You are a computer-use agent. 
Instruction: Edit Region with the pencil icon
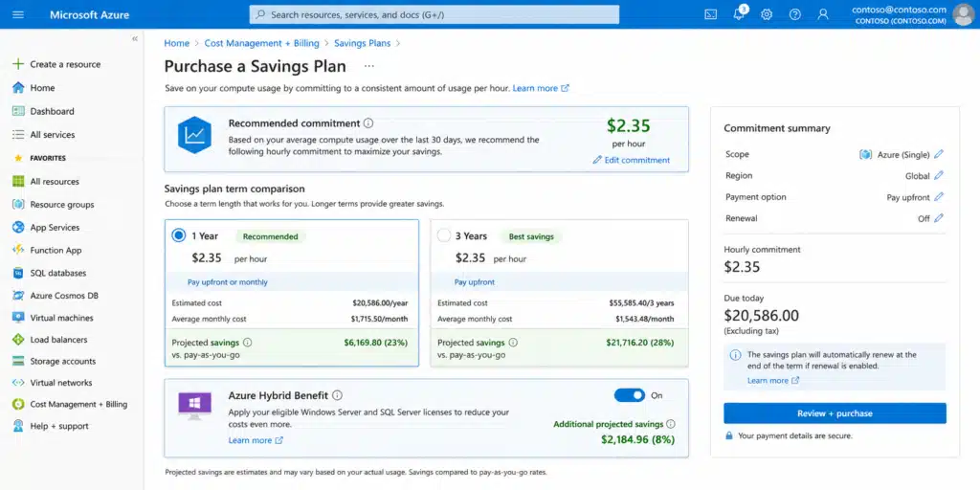tap(938, 176)
